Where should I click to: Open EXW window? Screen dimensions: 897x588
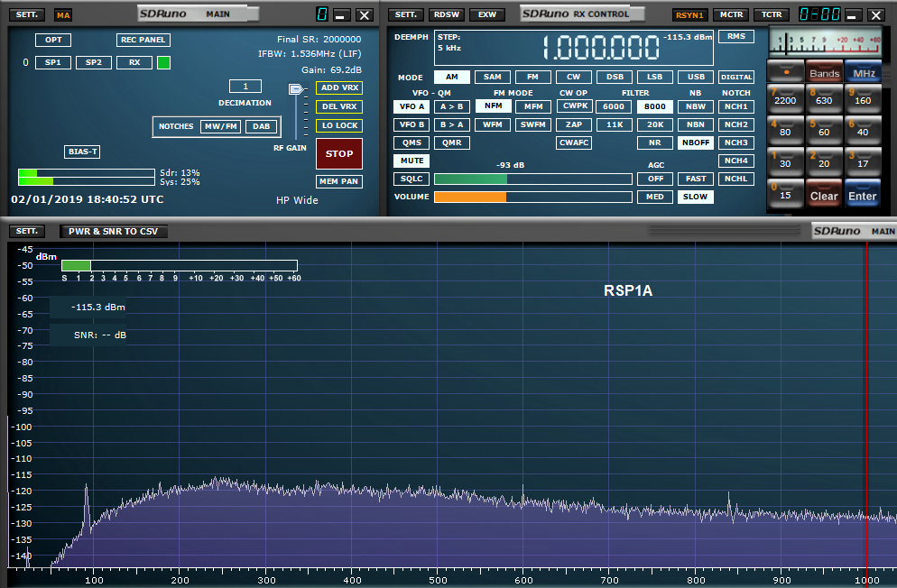pyautogui.click(x=486, y=14)
